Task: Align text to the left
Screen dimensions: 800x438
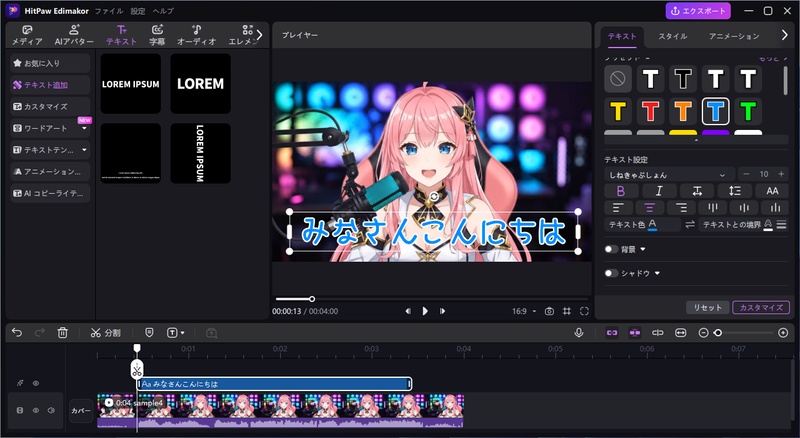Action: [x=618, y=208]
